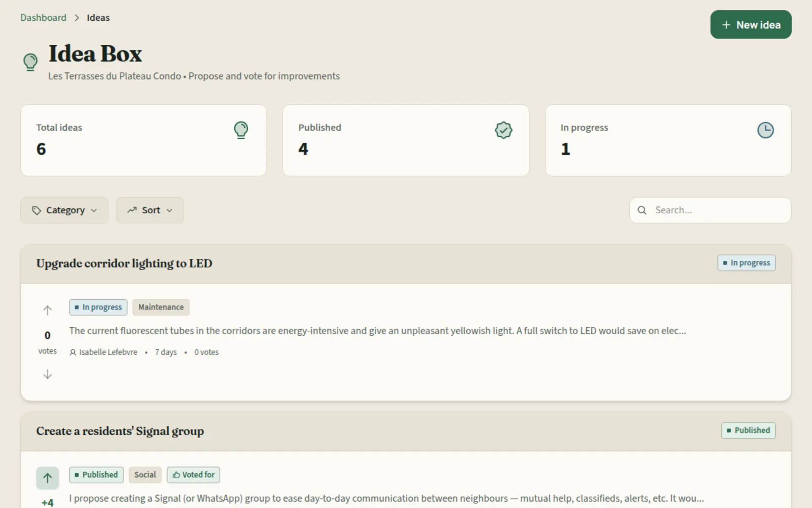Click breadcrumb chevron separator after Dashboard

[x=77, y=18]
